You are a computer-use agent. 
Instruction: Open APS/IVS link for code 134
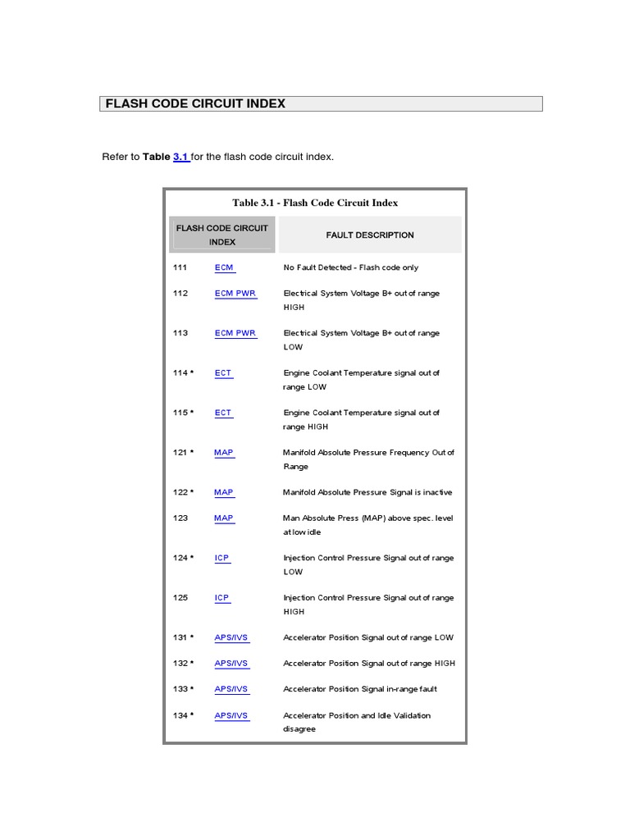pyautogui.click(x=231, y=715)
